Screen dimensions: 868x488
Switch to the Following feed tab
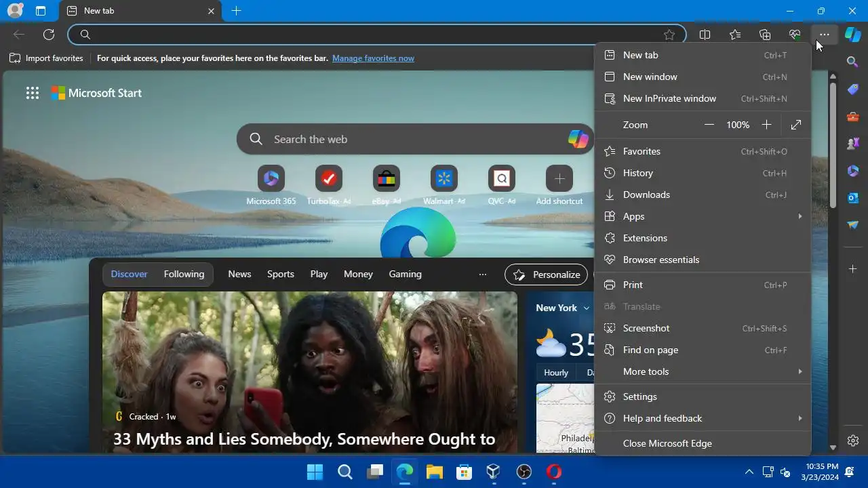click(x=184, y=274)
